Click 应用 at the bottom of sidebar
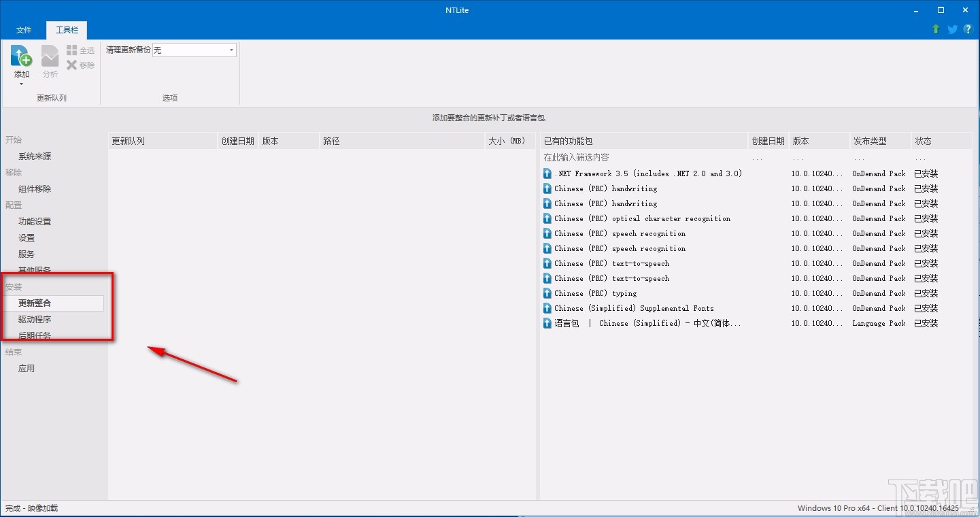This screenshot has width=980, height=517. coord(27,368)
